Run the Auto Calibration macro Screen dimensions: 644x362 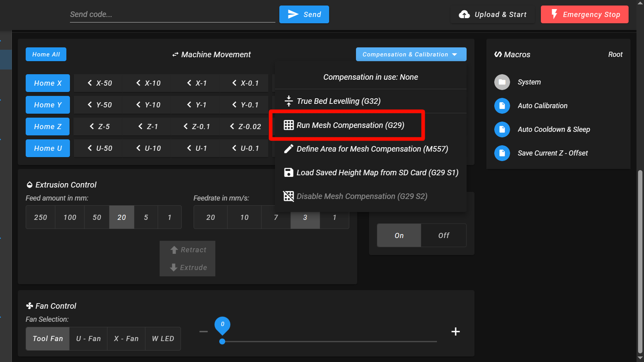point(558,106)
